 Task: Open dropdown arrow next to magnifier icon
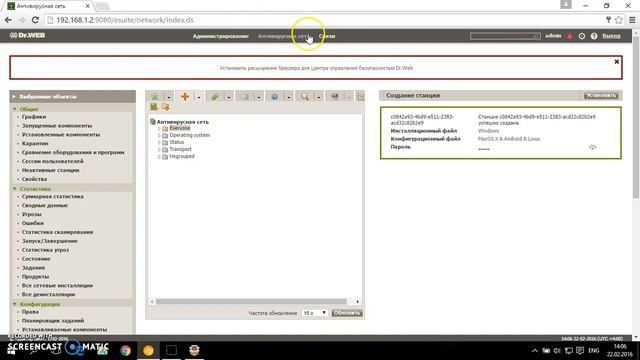tap(318, 97)
